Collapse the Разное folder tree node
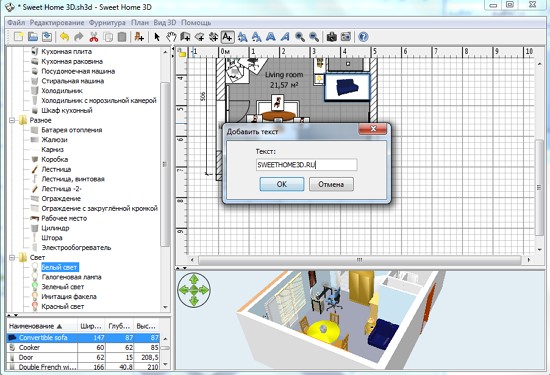This screenshot has width=550, height=375. coord(12,120)
